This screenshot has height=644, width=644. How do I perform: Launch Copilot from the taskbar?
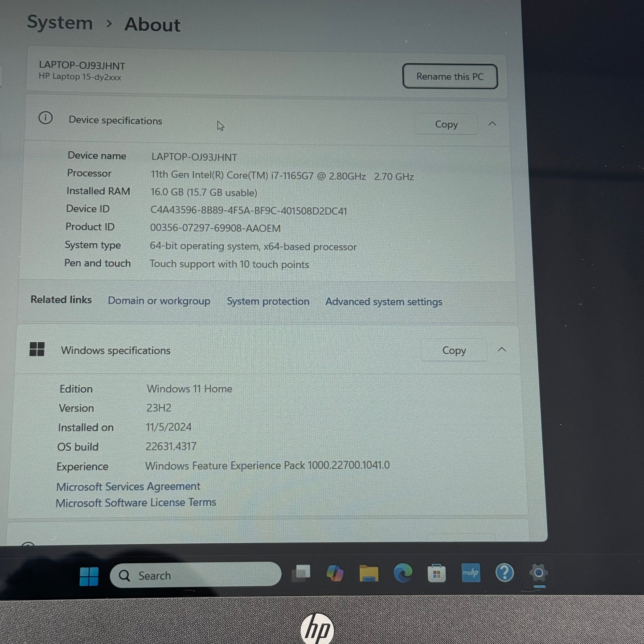click(335, 573)
